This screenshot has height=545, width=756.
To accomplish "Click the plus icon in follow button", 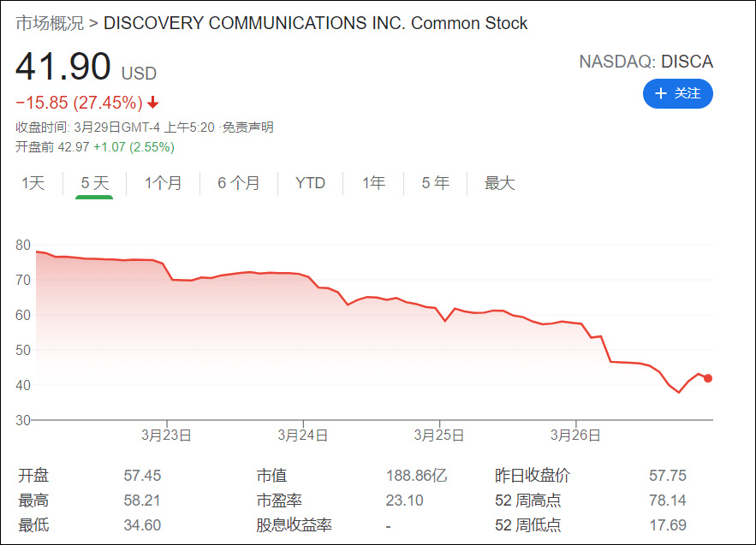I will click(x=660, y=93).
